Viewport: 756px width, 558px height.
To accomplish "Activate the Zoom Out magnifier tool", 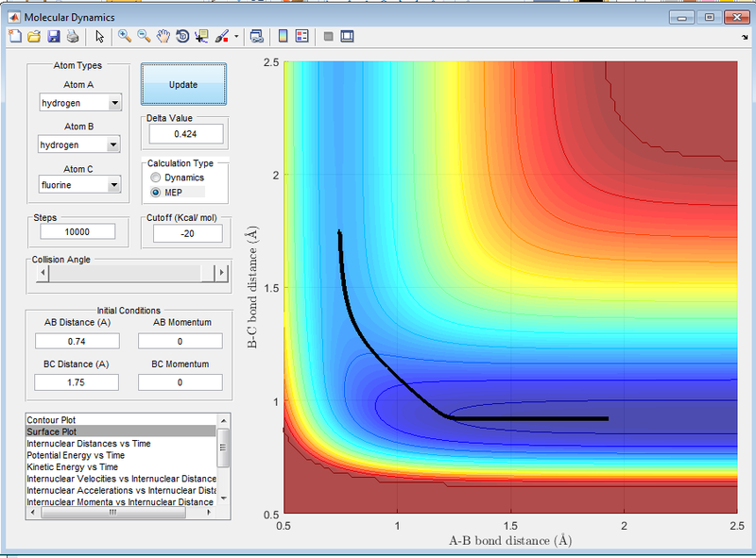I will coord(144,36).
